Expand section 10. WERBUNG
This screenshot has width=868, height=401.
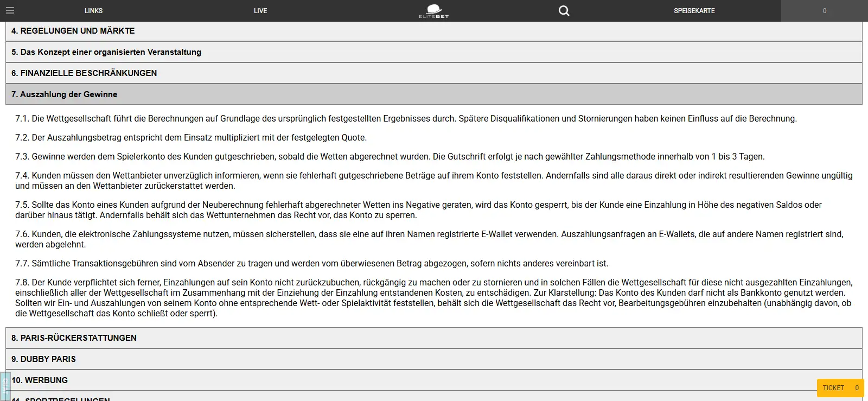(x=434, y=380)
